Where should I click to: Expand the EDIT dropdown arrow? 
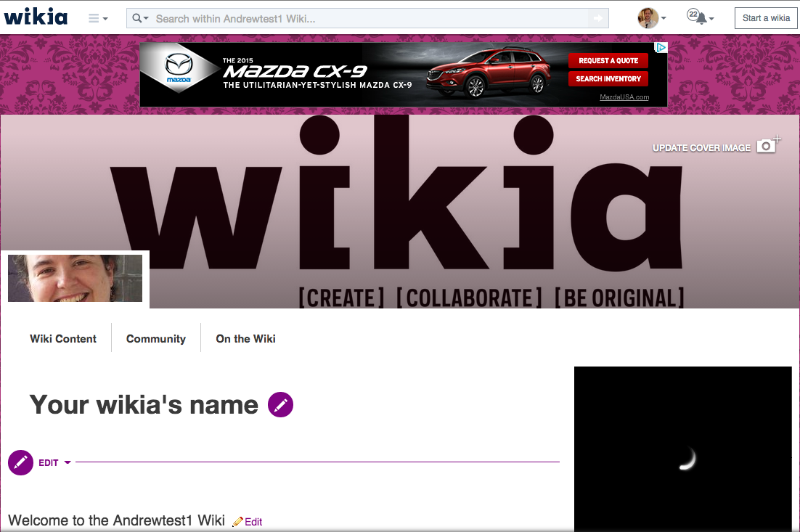pyautogui.click(x=68, y=462)
